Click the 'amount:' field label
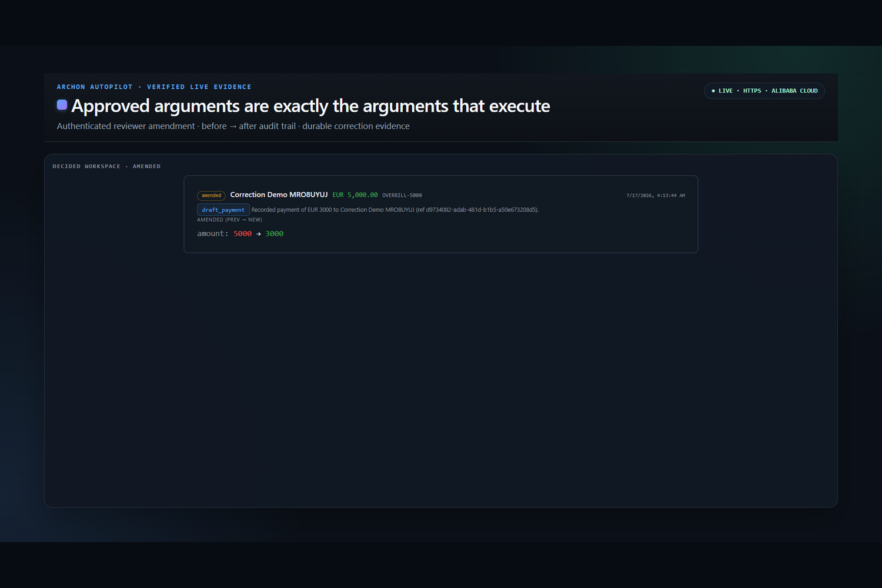The image size is (882, 588). (213, 234)
